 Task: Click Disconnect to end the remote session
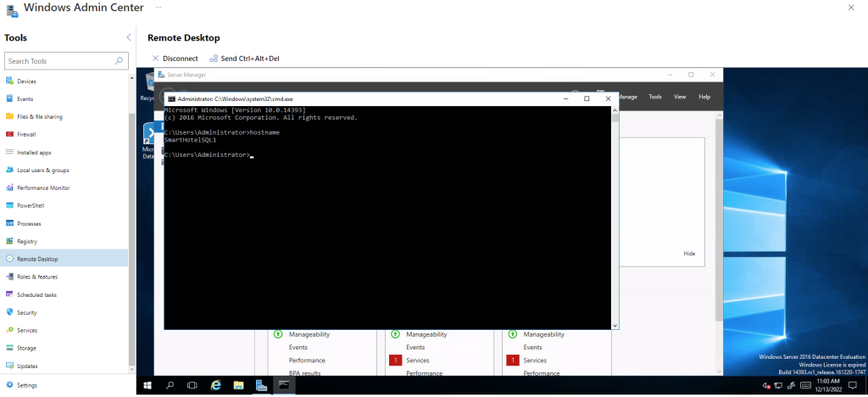[175, 59]
